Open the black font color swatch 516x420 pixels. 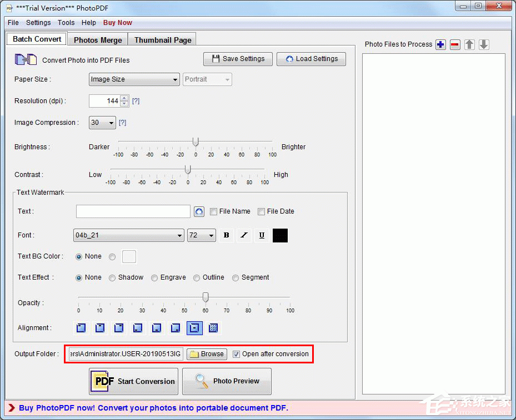click(x=280, y=235)
